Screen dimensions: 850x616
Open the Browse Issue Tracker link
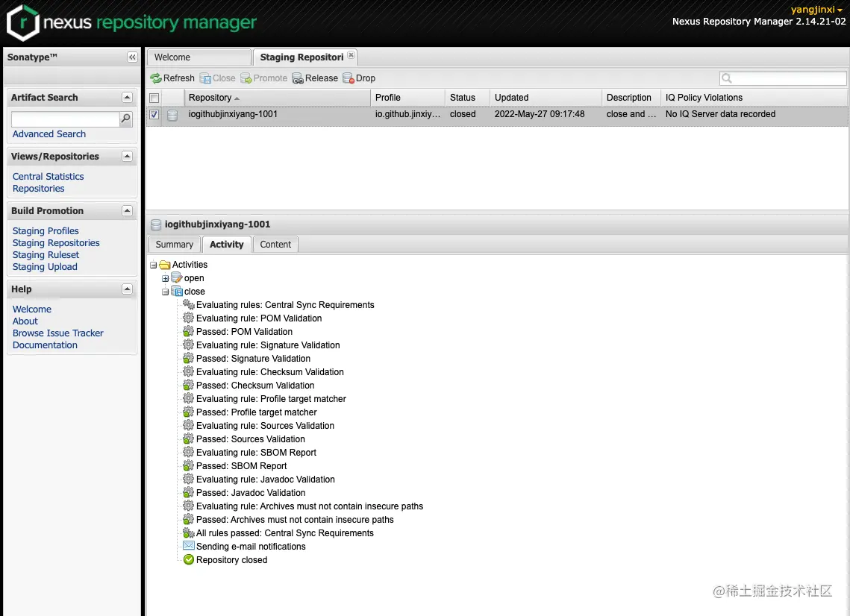click(58, 333)
